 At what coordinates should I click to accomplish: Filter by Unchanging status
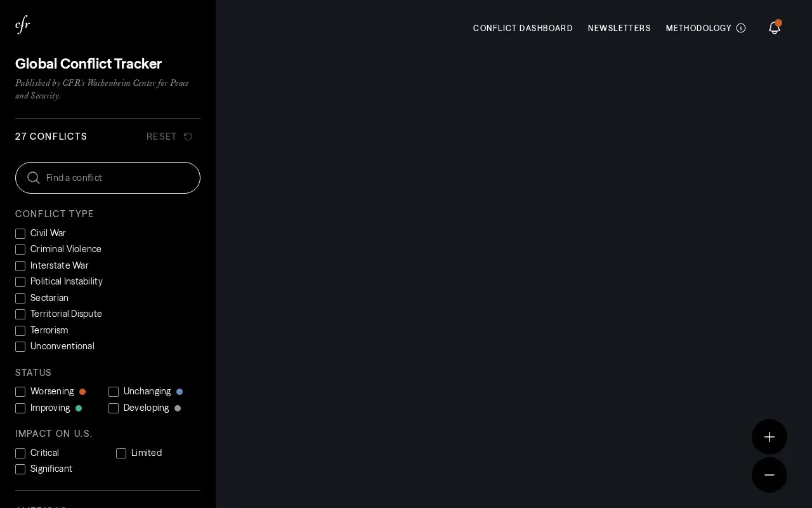pyautogui.click(x=114, y=392)
